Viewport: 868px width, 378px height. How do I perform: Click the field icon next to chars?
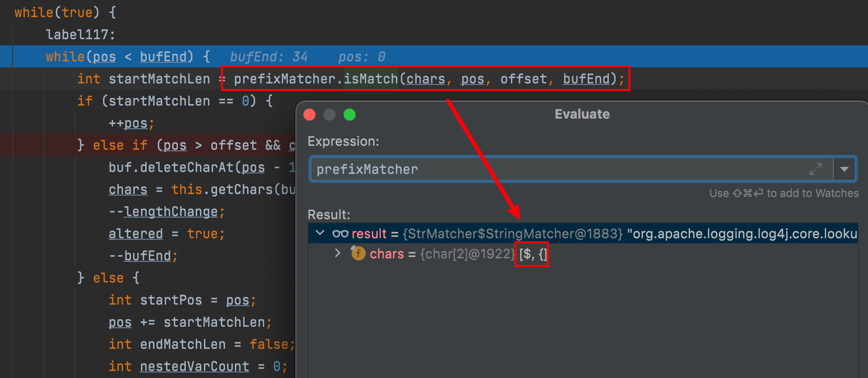358,253
